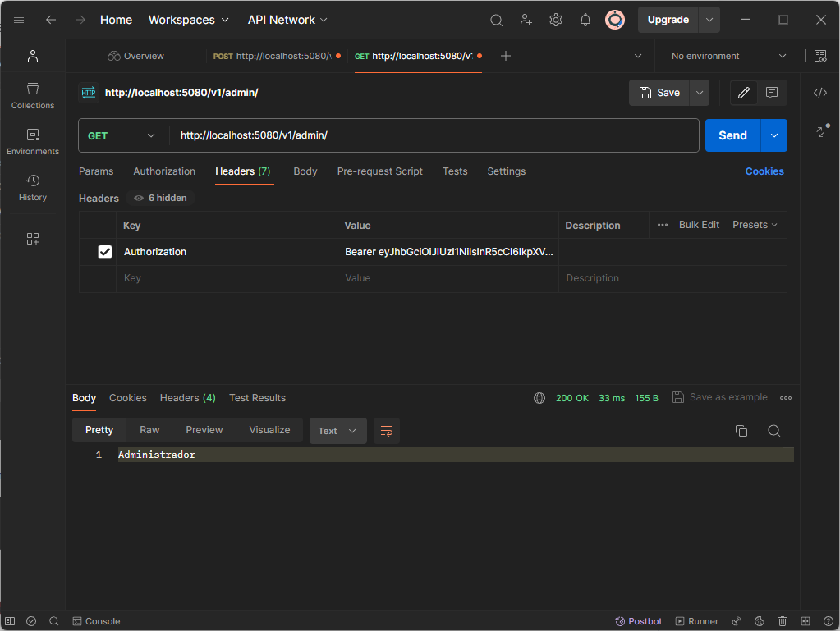
Task: Change the GET method dropdown
Action: point(122,136)
